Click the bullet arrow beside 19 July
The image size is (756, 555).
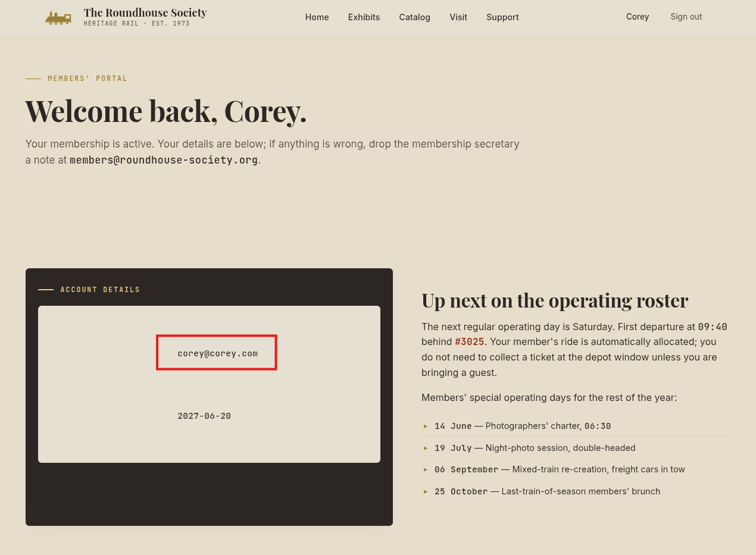pos(426,448)
